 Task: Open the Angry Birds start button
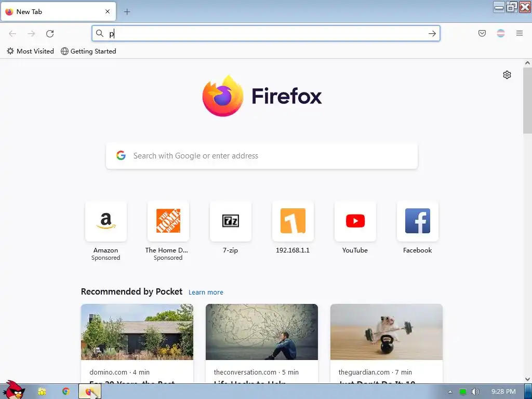pos(14,390)
